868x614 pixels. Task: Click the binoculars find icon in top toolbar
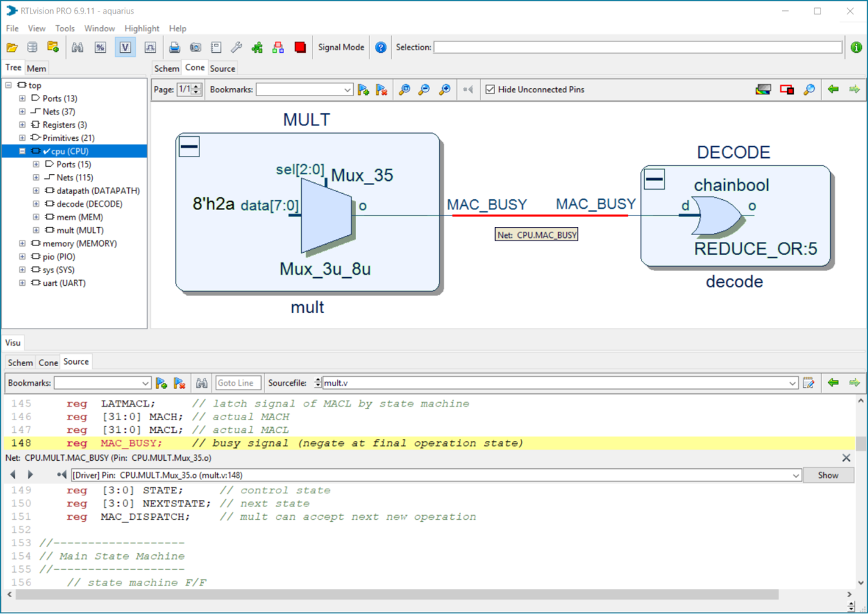pyautogui.click(x=77, y=47)
